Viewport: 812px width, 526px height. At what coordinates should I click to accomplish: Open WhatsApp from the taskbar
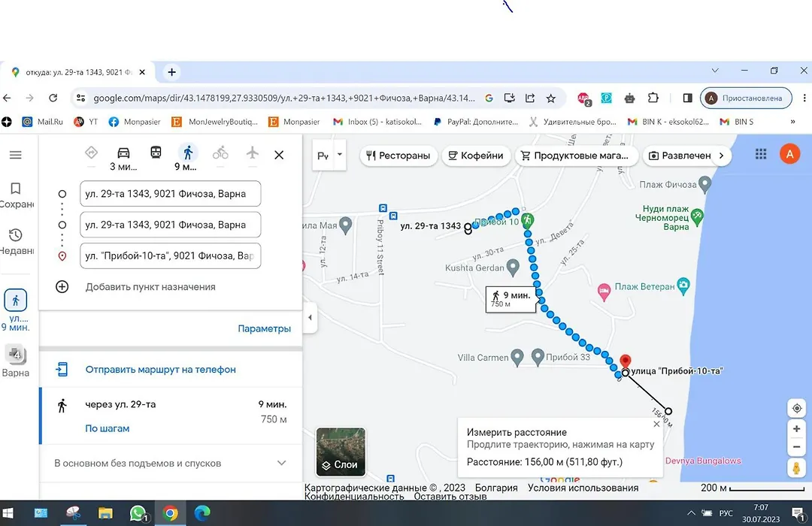(x=138, y=513)
